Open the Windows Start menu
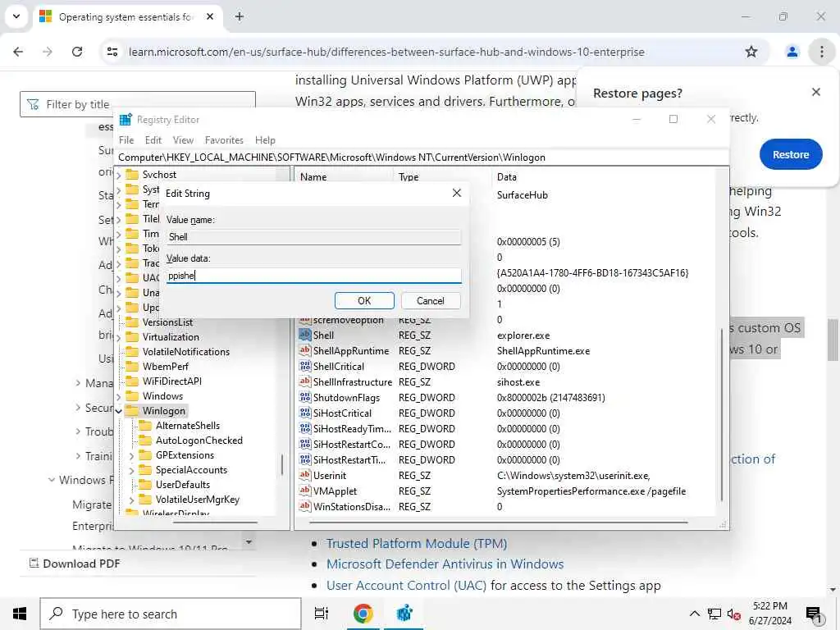Image resolution: width=840 pixels, height=630 pixels. coord(20,614)
